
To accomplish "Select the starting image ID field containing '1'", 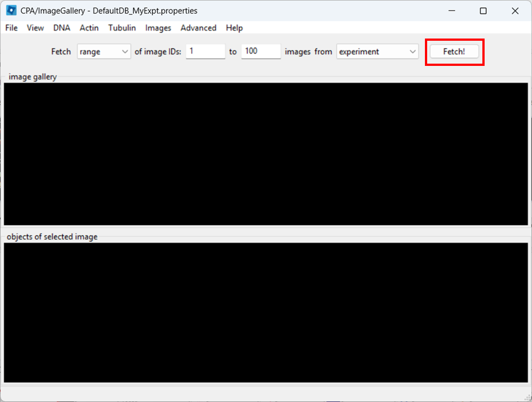I will click(x=205, y=51).
